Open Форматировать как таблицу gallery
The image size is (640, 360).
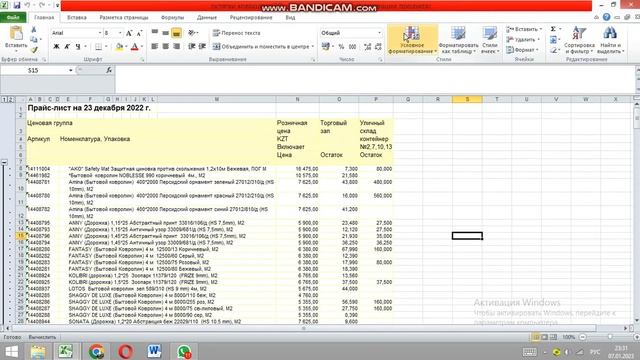click(458, 40)
